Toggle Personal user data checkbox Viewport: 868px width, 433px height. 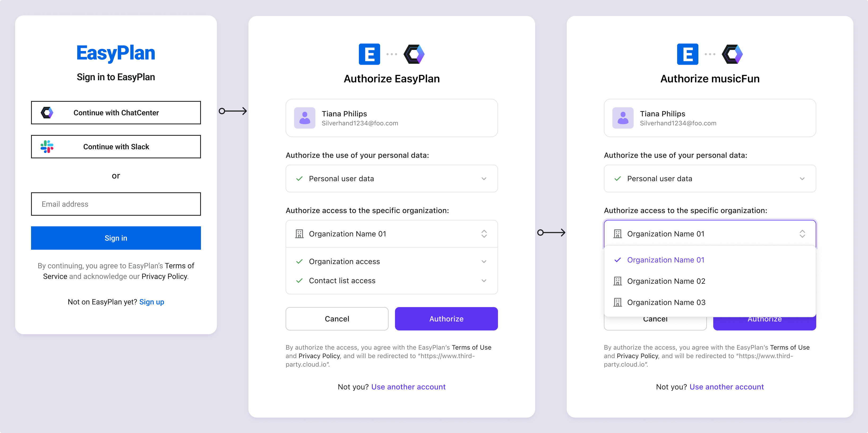[x=299, y=178]
